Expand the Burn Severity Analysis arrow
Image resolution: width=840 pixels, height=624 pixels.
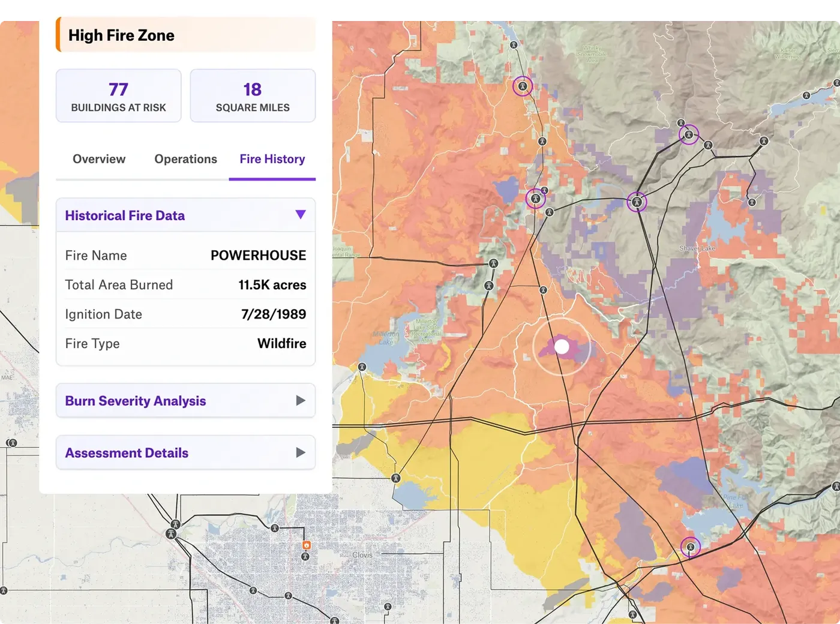tap(301, 400)
